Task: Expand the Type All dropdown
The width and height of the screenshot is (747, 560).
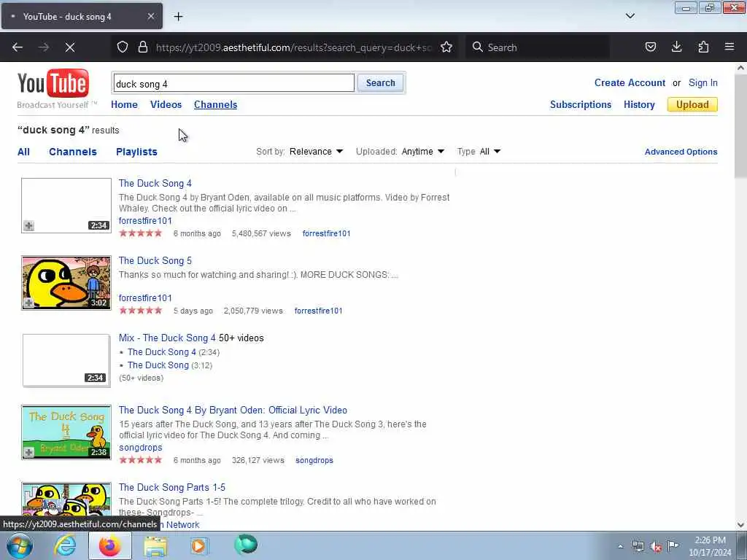Action: coord(490,152)
